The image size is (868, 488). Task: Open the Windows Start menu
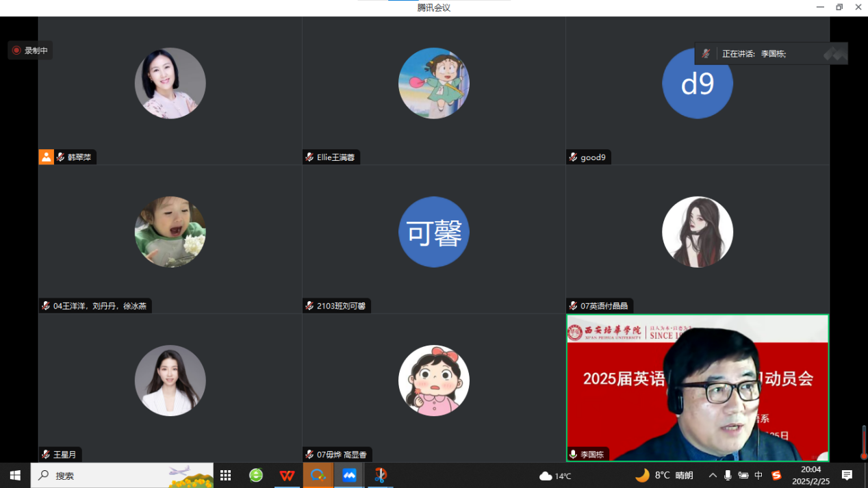15,476
